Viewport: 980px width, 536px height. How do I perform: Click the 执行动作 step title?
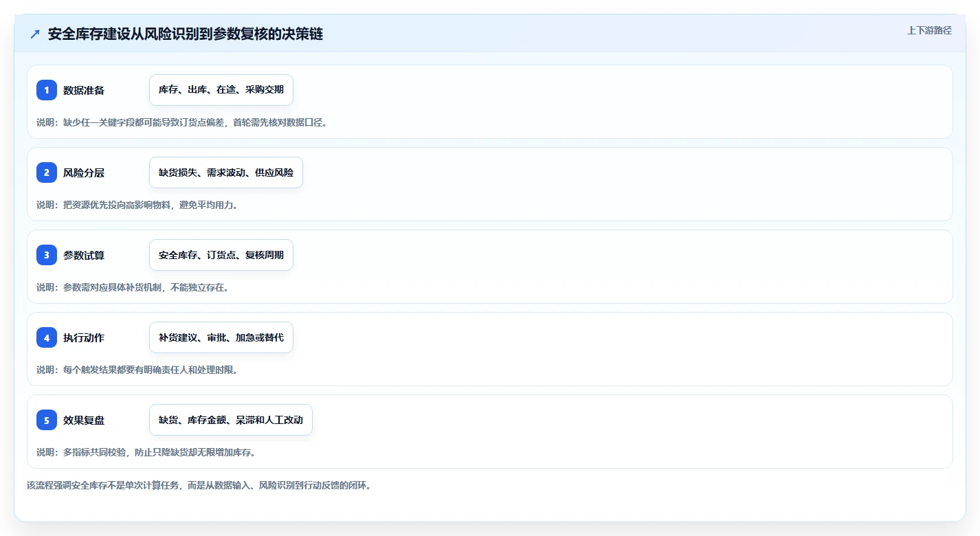coord(84,337)
